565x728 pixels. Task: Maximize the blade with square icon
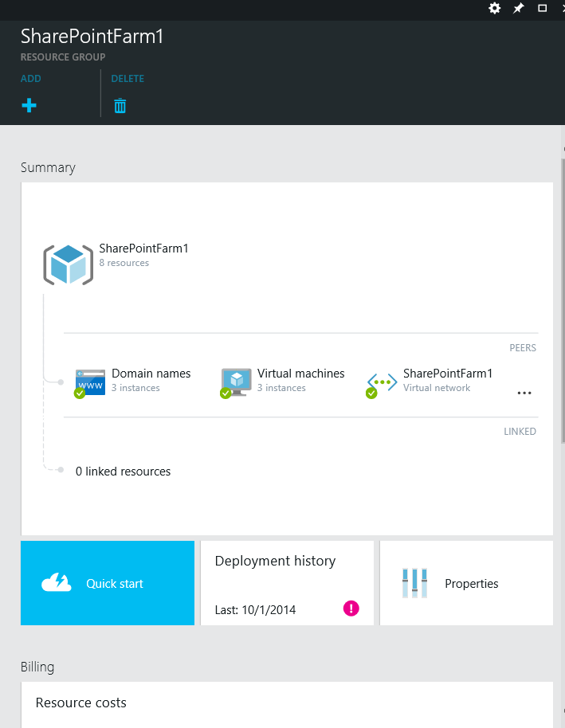click(x=542, y=8)
